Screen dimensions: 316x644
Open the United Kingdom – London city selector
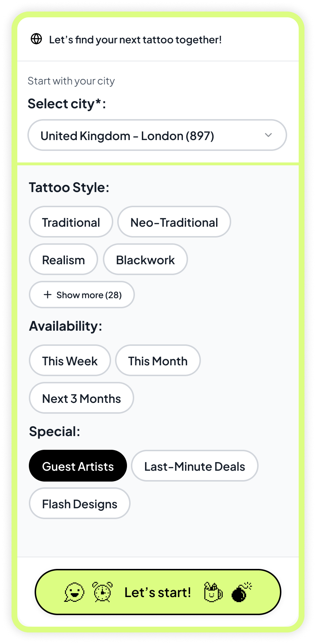coord(157,135)
